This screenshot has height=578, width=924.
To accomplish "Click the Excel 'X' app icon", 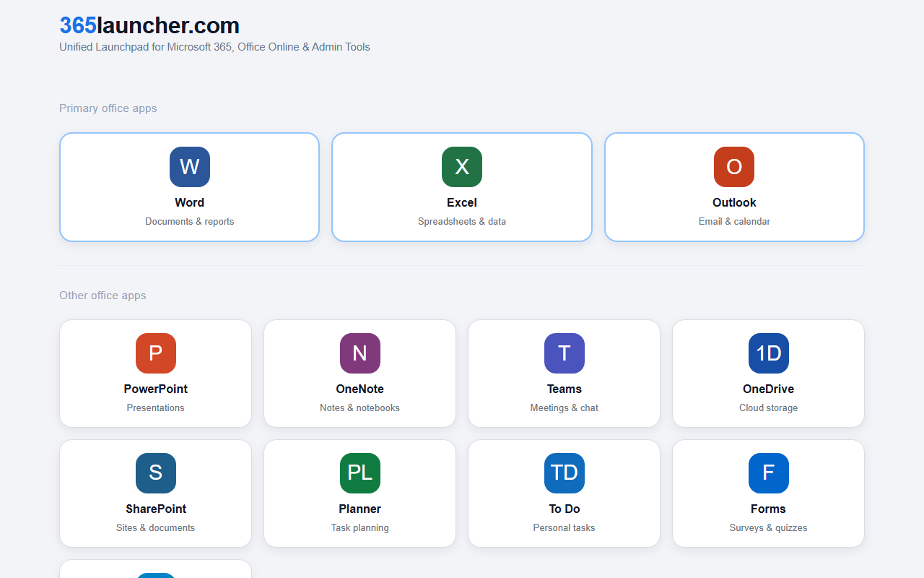I will click(x=462, y=167).
